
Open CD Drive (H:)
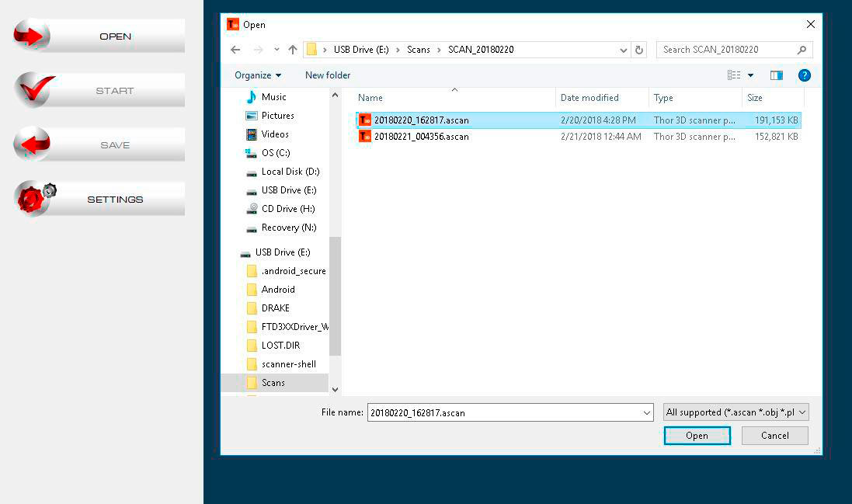tap(288, 209)
